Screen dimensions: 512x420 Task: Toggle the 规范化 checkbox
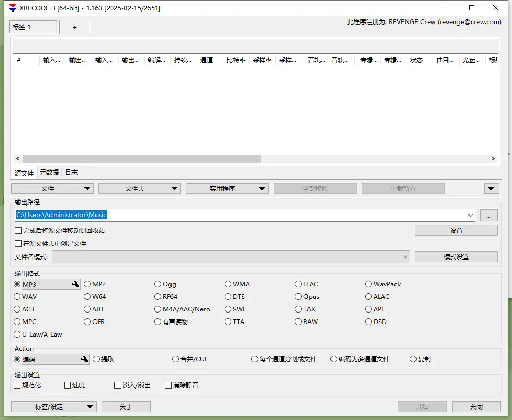18,385
